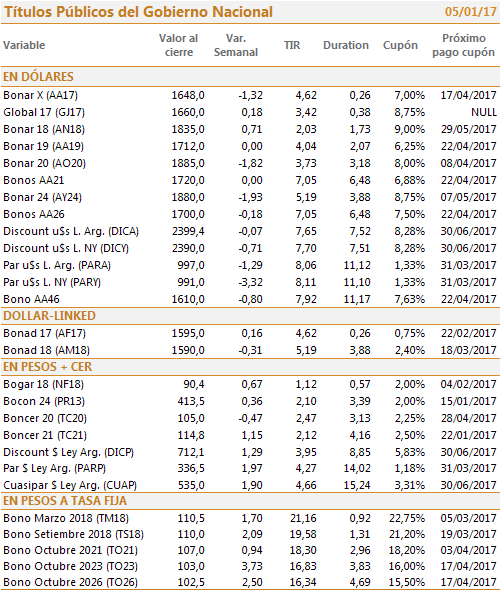Click the Duration column header
The image size is (500, 590).
pyautogui.click(x=346, y=45)
